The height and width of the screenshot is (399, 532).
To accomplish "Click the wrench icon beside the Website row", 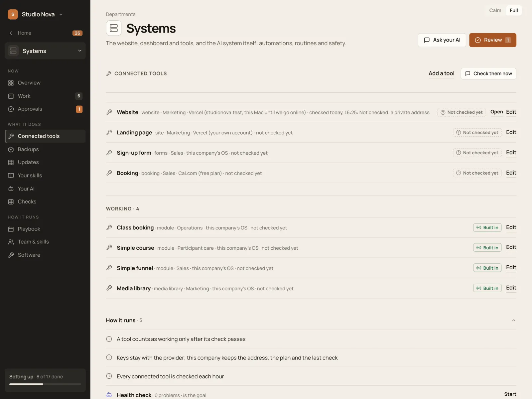I will [109, 112].
